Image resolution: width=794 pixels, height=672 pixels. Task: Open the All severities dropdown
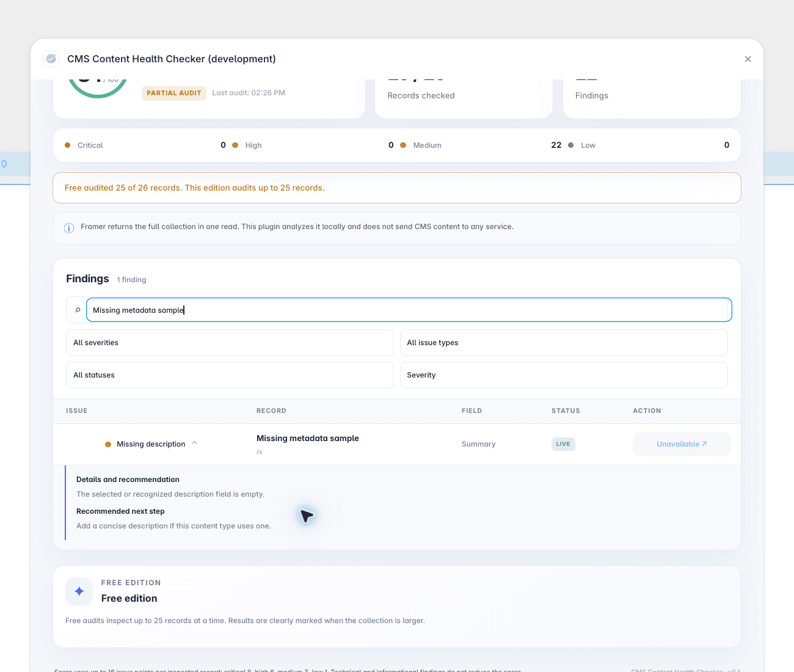point(230,343)
